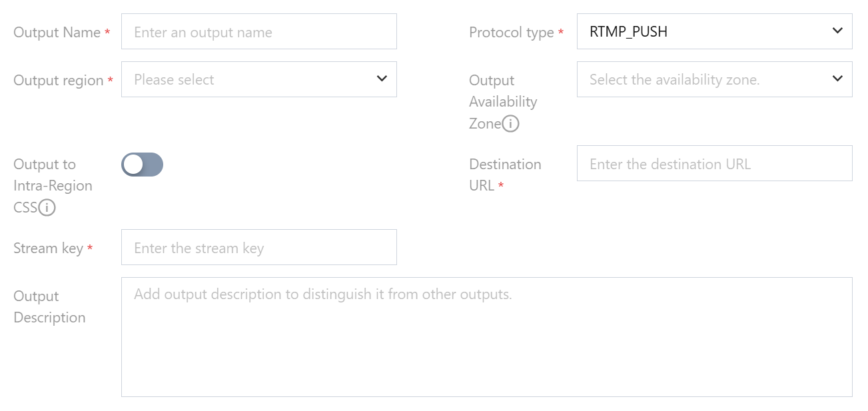The height and width of the screenshot is (411, 868).
Task: Click the chevron arrow in Protocol type field
Action: coord(838,31)
